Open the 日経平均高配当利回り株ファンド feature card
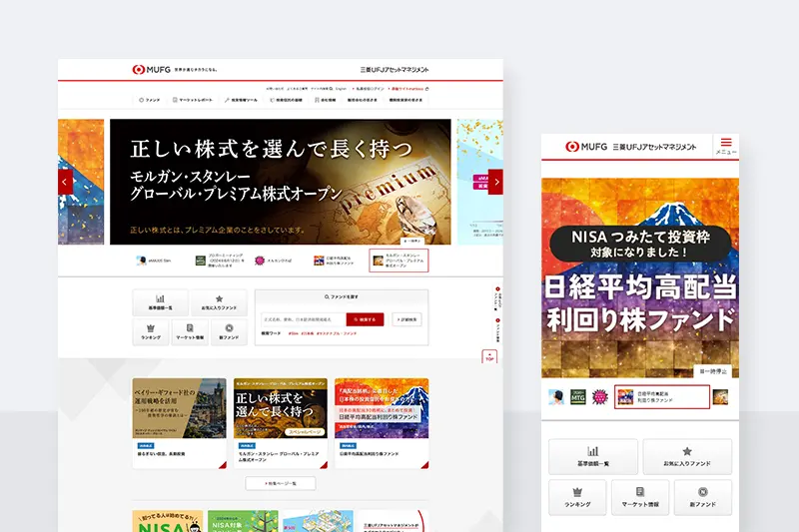 point(382,423)
